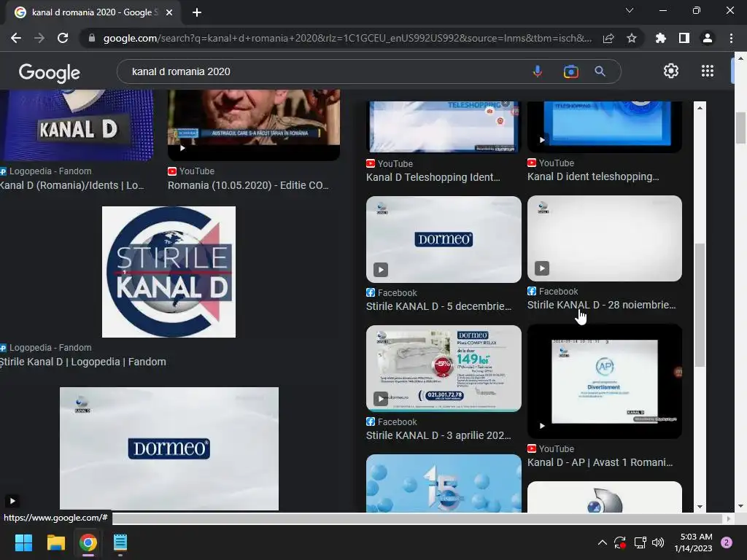Image resolution: width=747 pixels, height=560 pixels.
Task: Open the taskbar clock and date
Action: (693, 542)
